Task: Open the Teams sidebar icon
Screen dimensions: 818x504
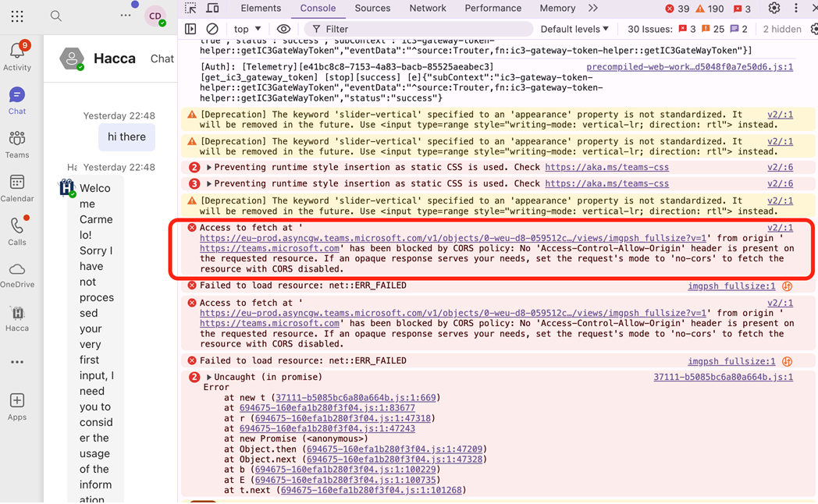Action: click(17, 139)
